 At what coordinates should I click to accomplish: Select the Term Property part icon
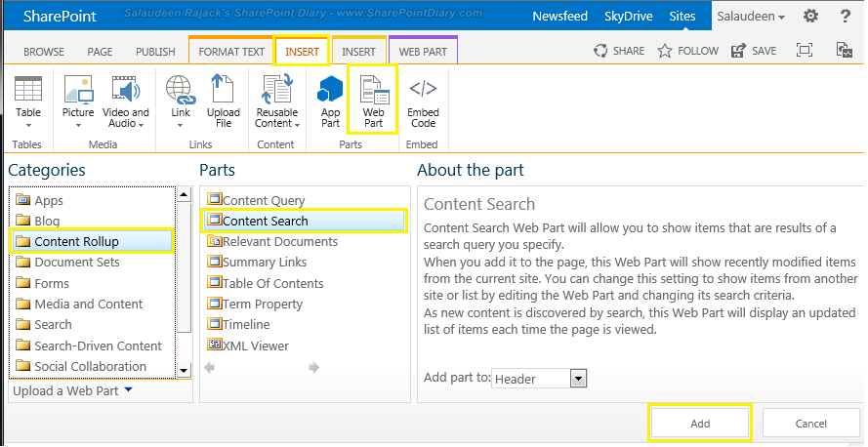pos(214,304)
